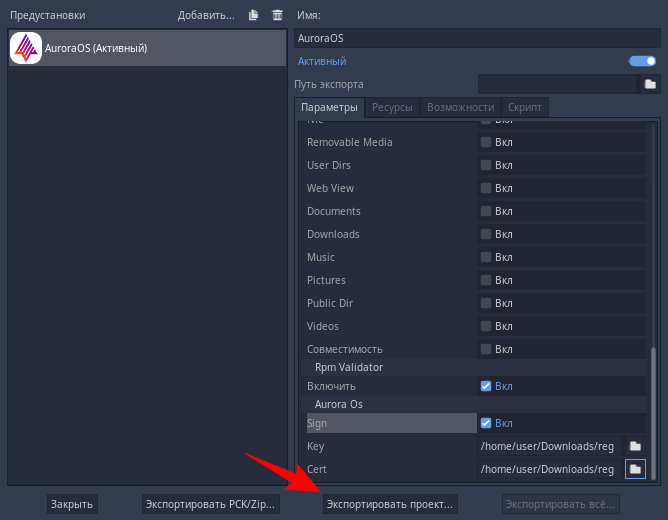This screenshot has height=520, width=668.
Task: Uncheck Rpm Validator Включить checkbox
Action: click(x=486, y=386)
